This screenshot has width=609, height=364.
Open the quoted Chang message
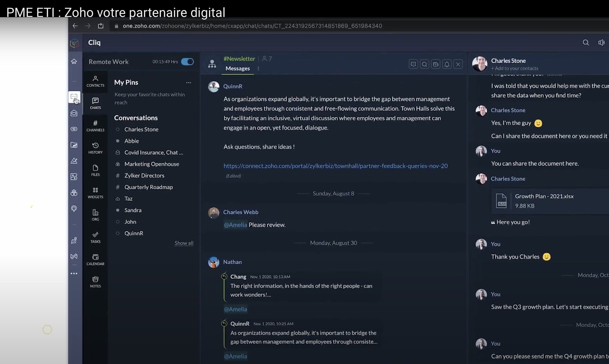pyautogui.click(x=302, y=286)
